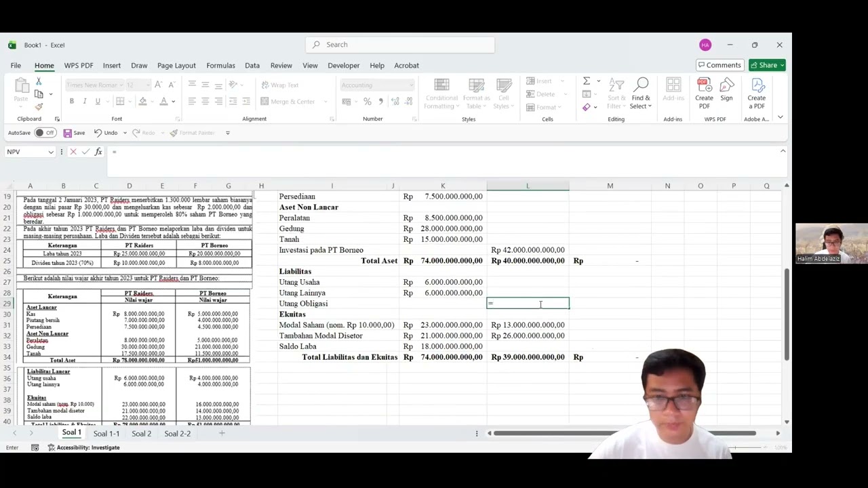Open the font name dropdown Times New Roman
This screenshot has height=488, width=868.
point(121,85)
